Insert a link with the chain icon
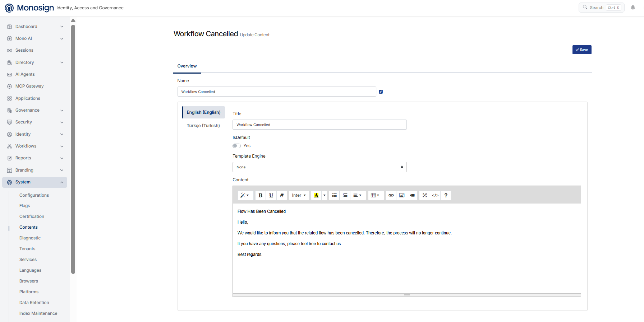The image size is (644, 322). (391, 195)
